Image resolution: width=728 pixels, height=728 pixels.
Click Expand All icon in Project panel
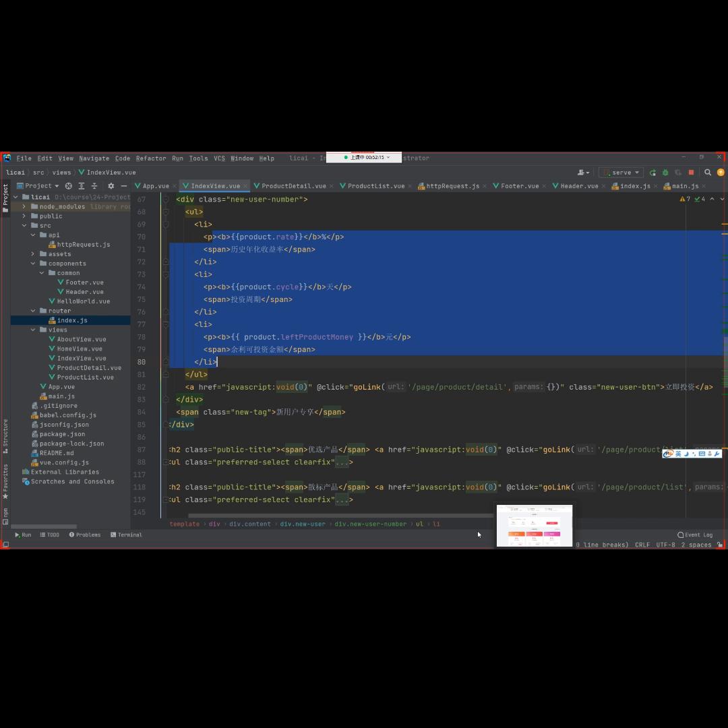[82, 186]
